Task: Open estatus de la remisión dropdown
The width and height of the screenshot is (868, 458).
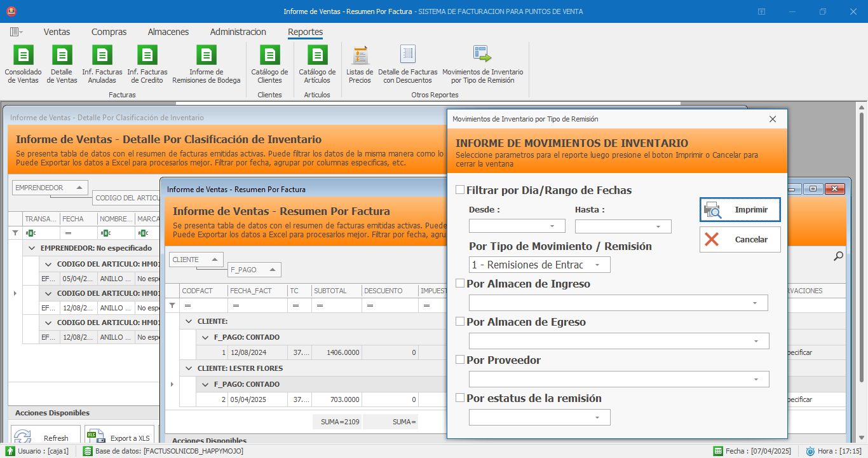Action: (x=597, y=417)
